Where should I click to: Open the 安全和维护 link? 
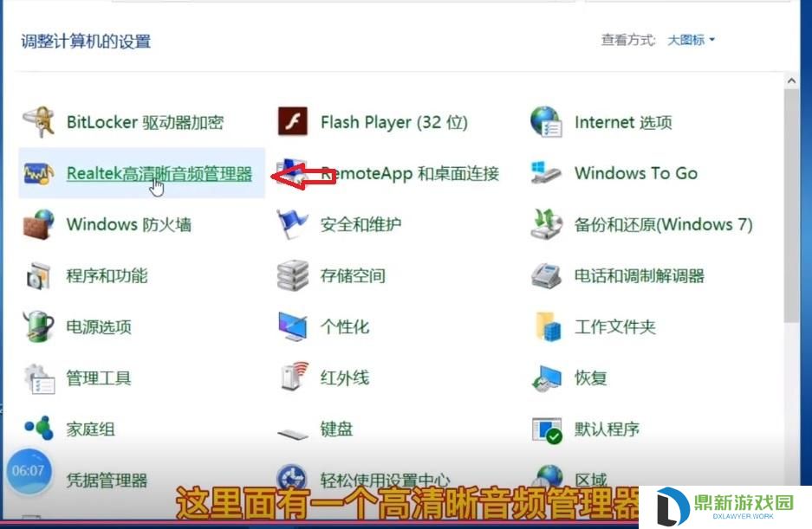(361, 224)
